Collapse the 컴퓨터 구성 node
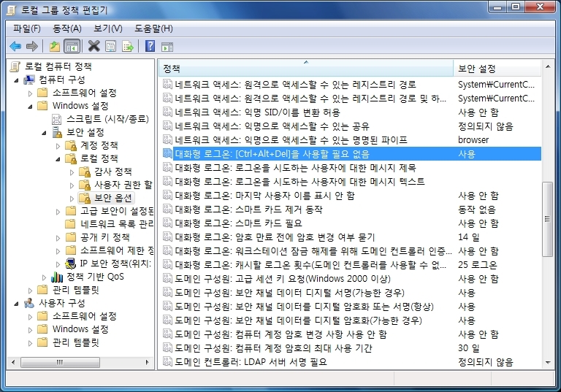 coord(16,80)
